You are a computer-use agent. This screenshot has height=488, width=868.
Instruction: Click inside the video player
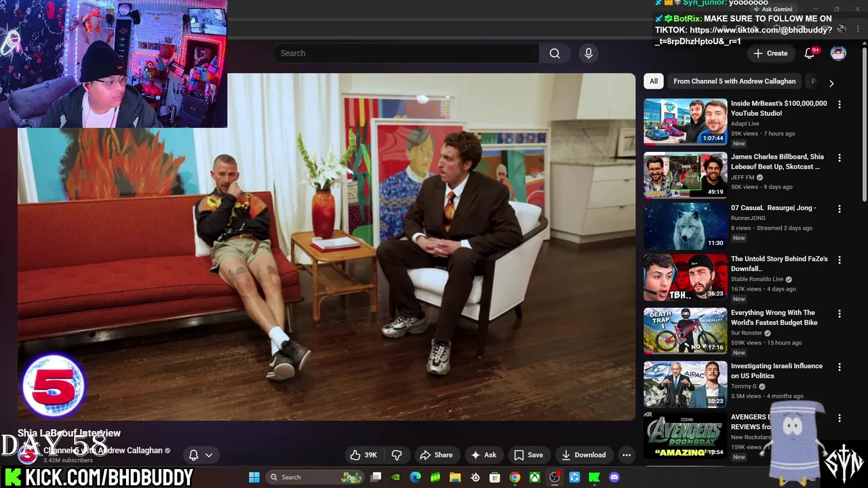pyautogui.click(x=325, y=247)
